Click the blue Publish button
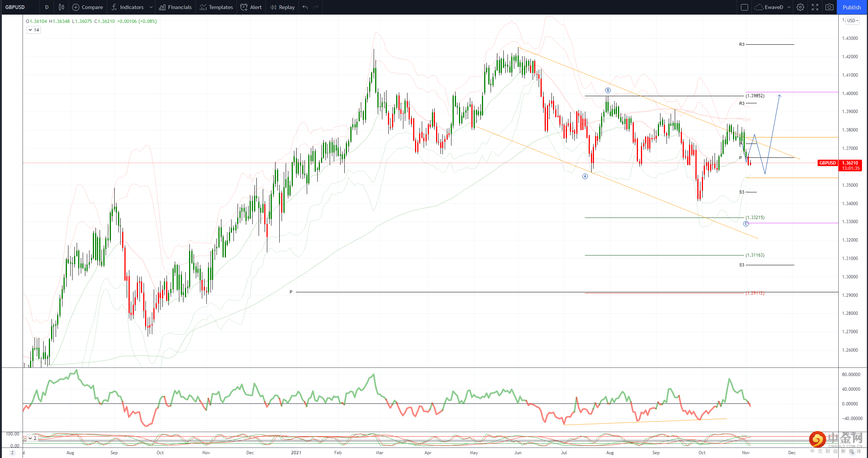This screenshot has height=458, width=868. [851, 7]
